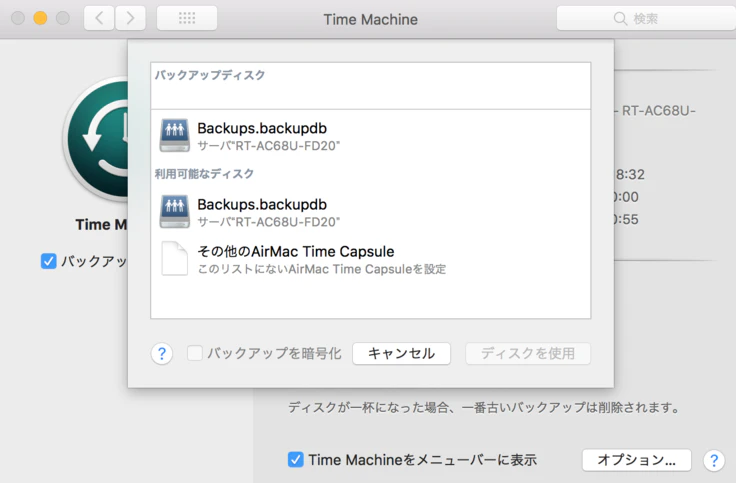Open help button beside オプション
This screenshot has width=736, height=483.
tap(714, 460)
